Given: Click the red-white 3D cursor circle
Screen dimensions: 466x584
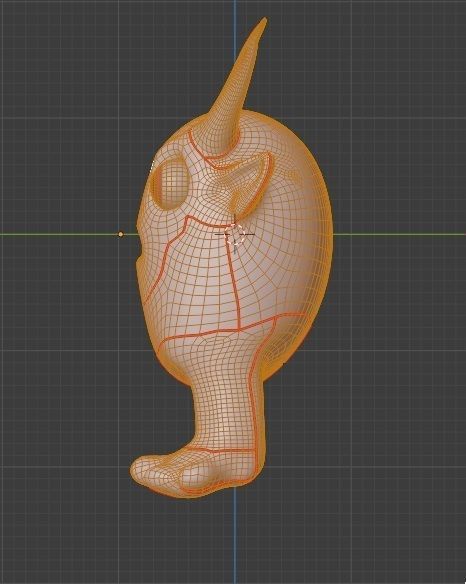Looking at the screenshot, I should (x=235, y=234).
